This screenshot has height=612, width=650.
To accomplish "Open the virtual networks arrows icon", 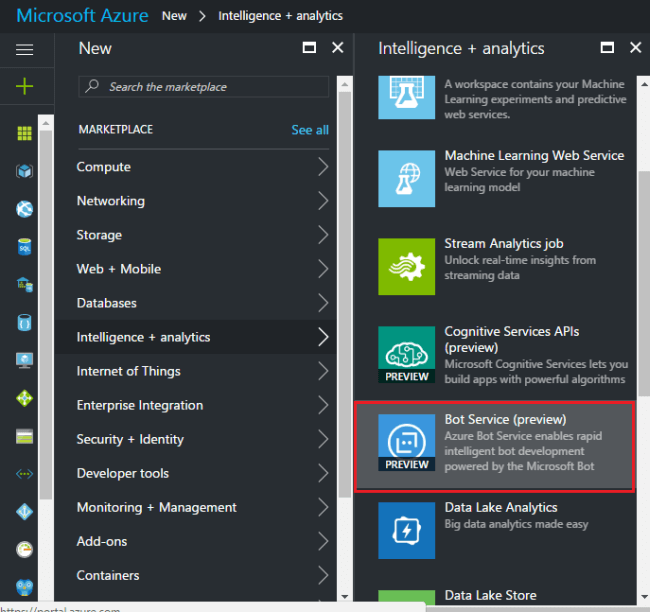I will click(x=24, y=474).
